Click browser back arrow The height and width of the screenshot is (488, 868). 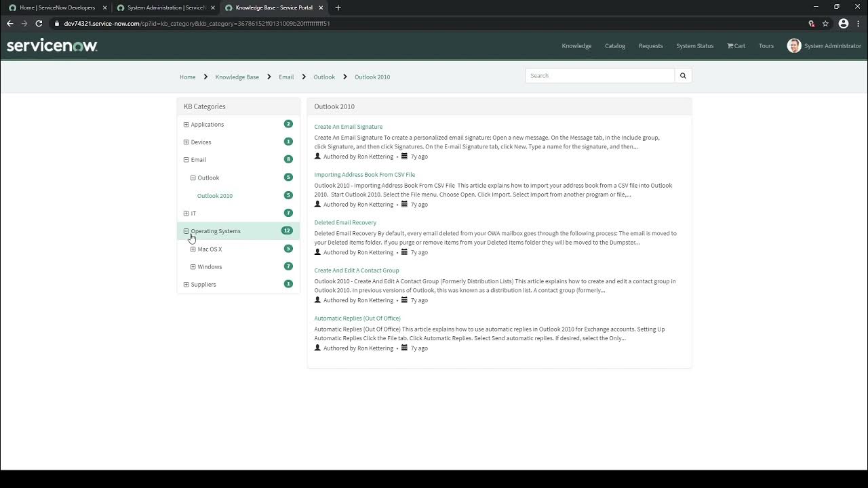[x=10, y=23]
